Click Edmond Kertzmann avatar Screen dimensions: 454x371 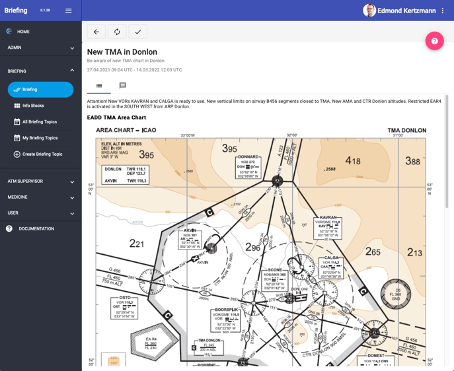click(x=369, y=11)
